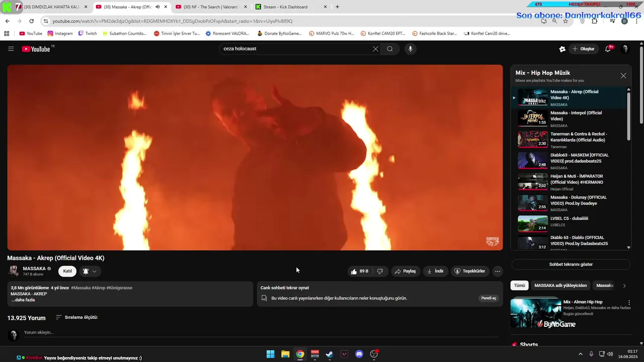Play Diablo63 - MASKEM from the playlist
Viewport: 644px width, 362px height.
pos(570,160)
